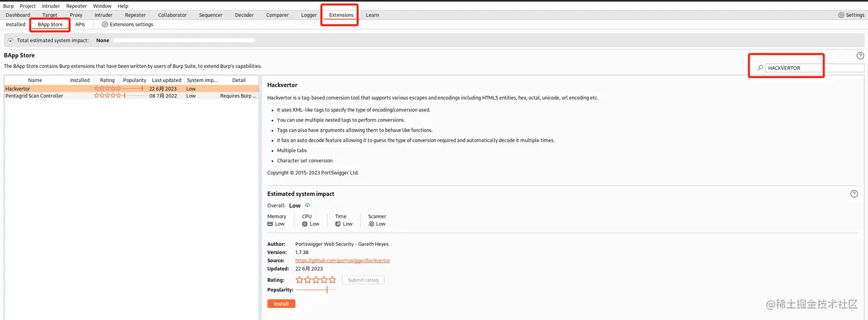Switch to the Sequencer tab
Viewport: 868px width, 320px height.
[x=211, y=15]
